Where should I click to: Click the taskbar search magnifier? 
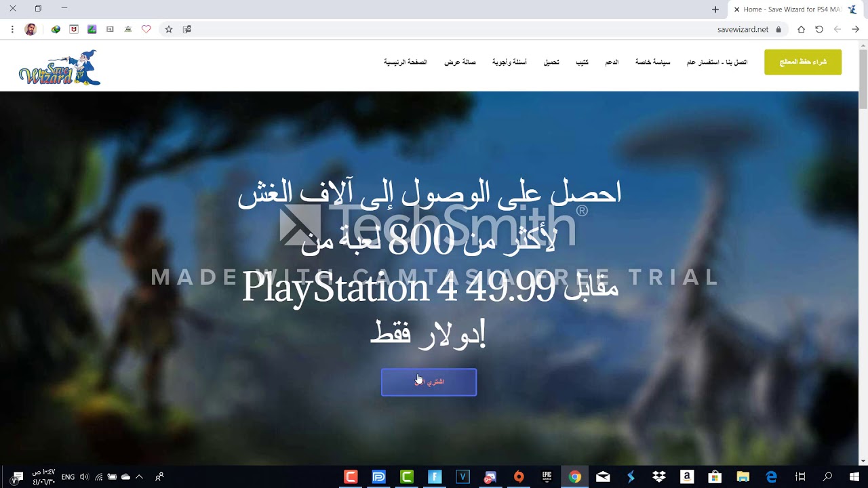(827, 477)
